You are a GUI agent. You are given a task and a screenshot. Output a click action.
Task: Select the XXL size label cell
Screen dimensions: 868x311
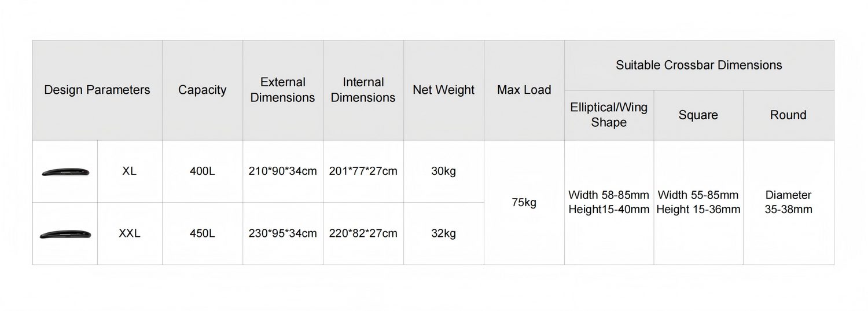pos(130,234)
